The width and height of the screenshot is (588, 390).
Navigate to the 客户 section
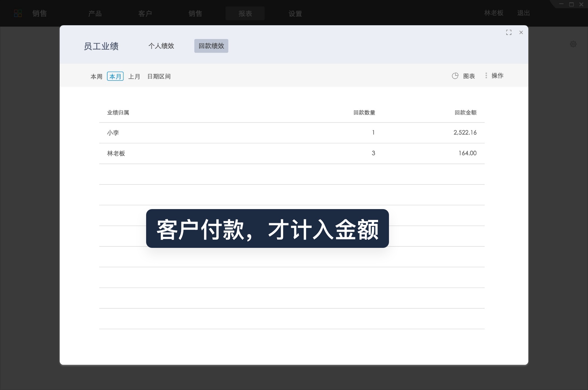[x=145, y=14]
